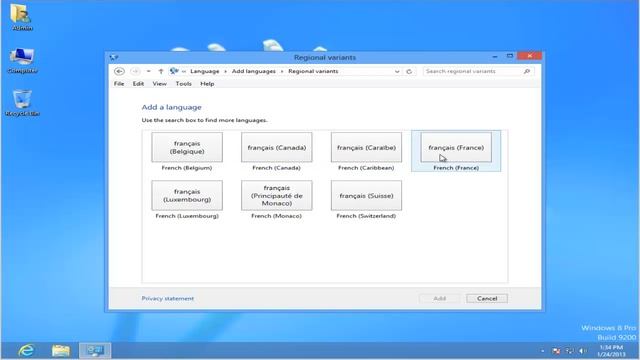The height and width of the screenshot is (360, 640).
Task: Show hidden tray icons arrow
Action: [x=542, y=351]
